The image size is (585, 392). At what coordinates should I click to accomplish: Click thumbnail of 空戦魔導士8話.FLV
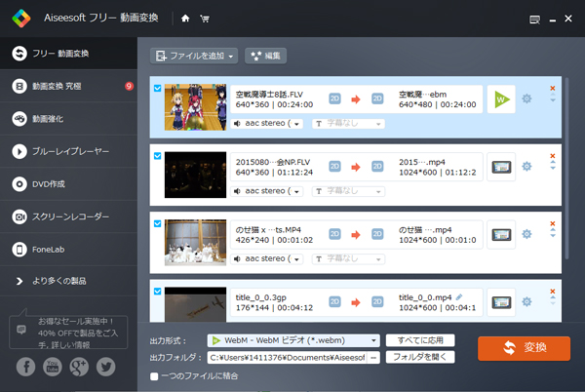[x=195, y=107]
